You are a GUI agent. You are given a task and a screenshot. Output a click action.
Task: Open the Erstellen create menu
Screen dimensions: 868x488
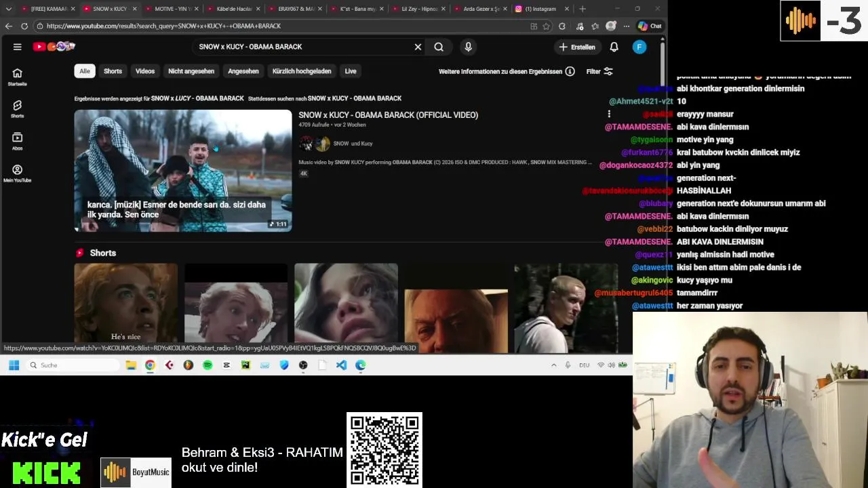[577, 47]
